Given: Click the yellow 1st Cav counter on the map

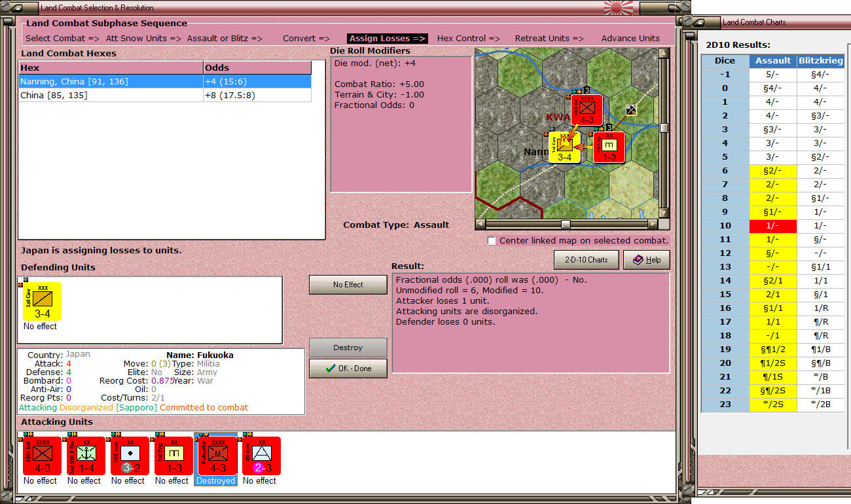Looking at the screenshot, I should click(x=565, y=147).
